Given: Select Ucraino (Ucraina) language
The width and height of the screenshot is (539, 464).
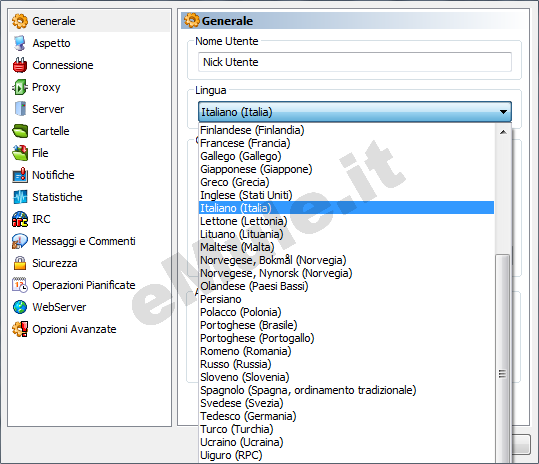Looking at the screenshot, I should pos(346,442).
